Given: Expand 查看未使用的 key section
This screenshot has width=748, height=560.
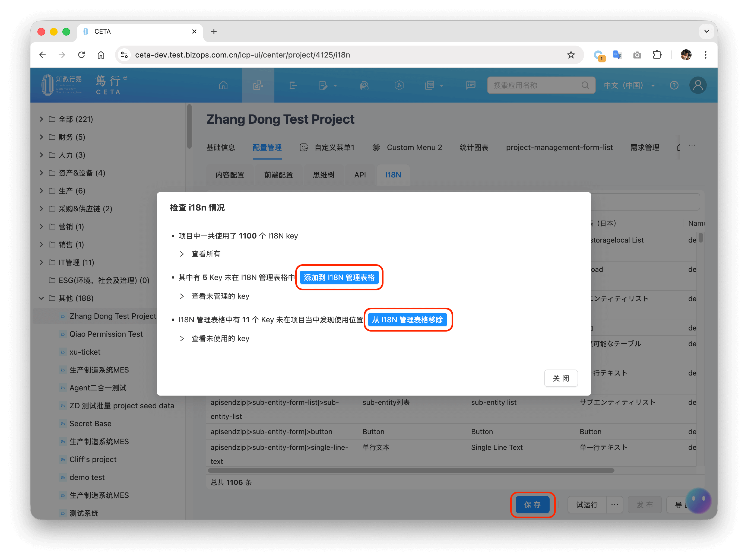Looking at the screenshot, I should pyautogui.click(x=182, y=338).
